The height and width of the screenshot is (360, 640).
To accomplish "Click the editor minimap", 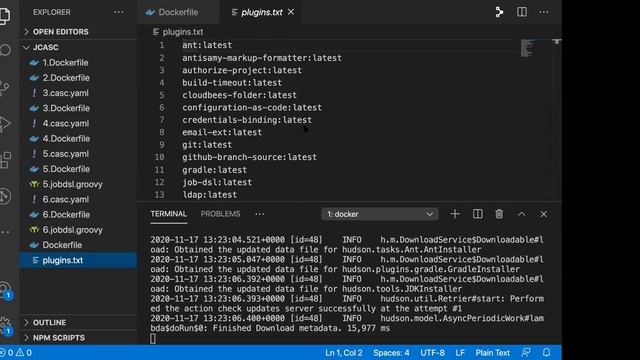I will (x=527, y=48).
